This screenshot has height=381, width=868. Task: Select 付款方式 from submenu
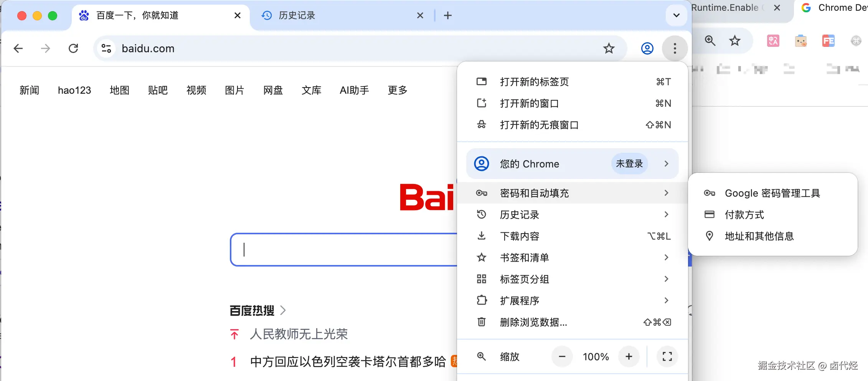(772, 214)
